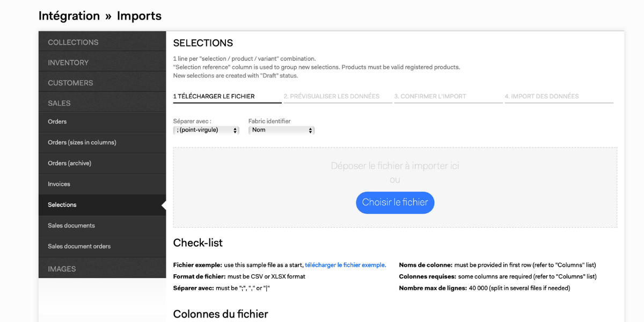Expand the Customers sidebar section
Screen dimensions: 644x322
pos(70,83)
